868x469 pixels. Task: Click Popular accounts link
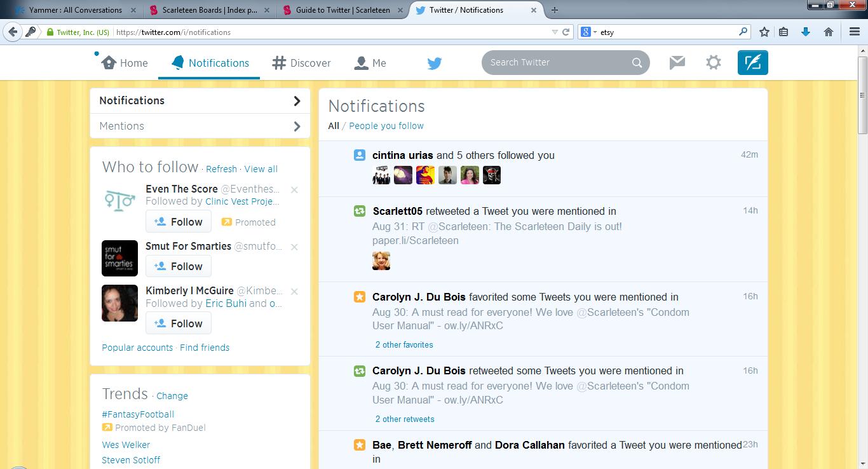(137, 348)
